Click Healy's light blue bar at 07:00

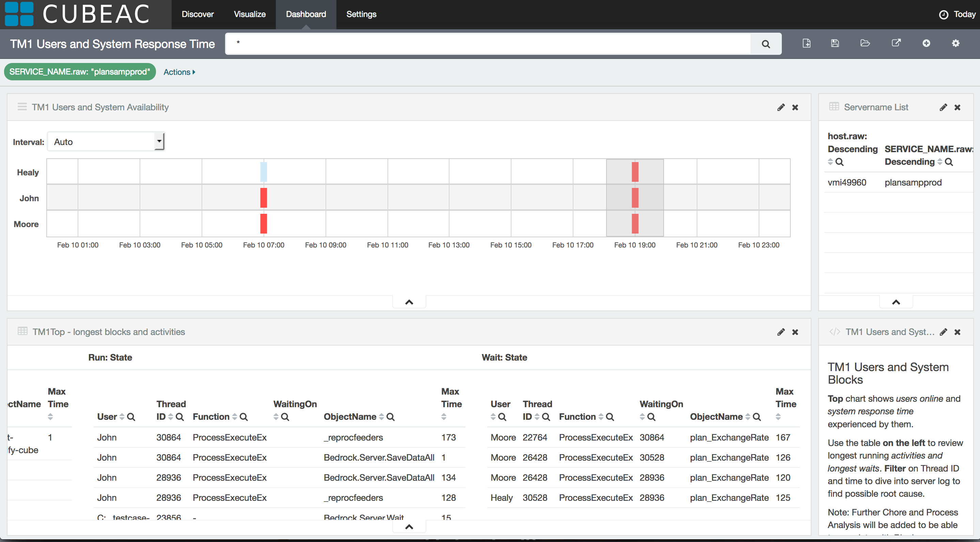pyautogui.click(x=264, y=172)
